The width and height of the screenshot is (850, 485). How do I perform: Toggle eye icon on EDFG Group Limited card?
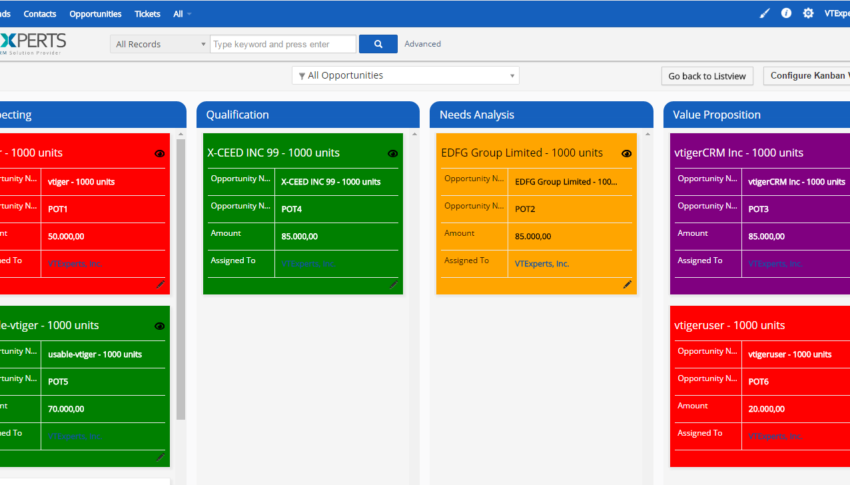coord(626,153)
